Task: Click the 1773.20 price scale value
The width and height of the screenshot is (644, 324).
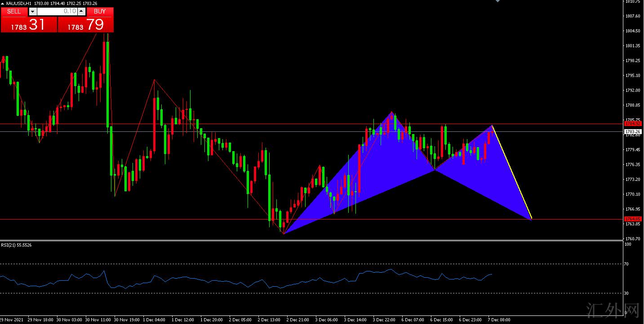Action: (x=633, y=180)
